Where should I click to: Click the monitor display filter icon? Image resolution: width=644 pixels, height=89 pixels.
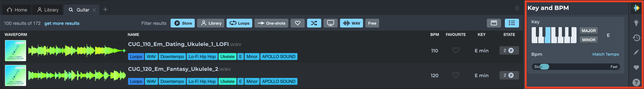(330, 23)
